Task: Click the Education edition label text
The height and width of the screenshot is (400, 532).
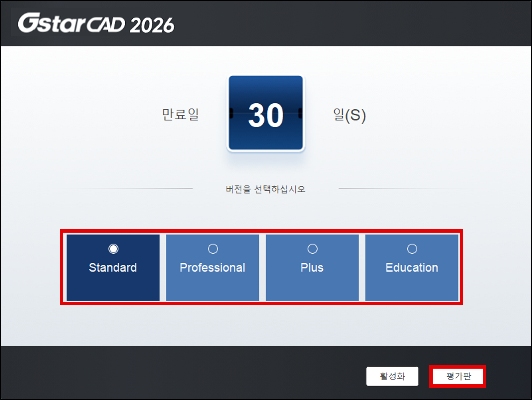Action: (x=412, y=268)
